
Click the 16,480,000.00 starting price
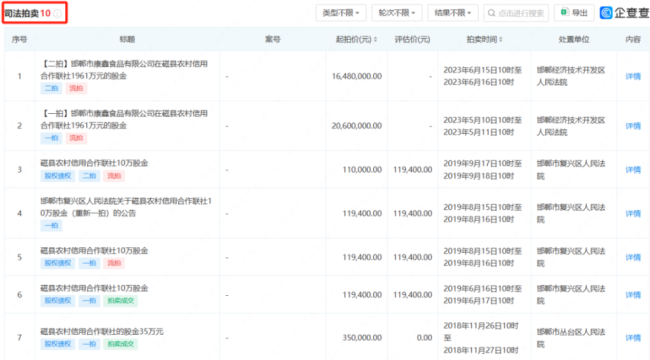click(357, 76)
